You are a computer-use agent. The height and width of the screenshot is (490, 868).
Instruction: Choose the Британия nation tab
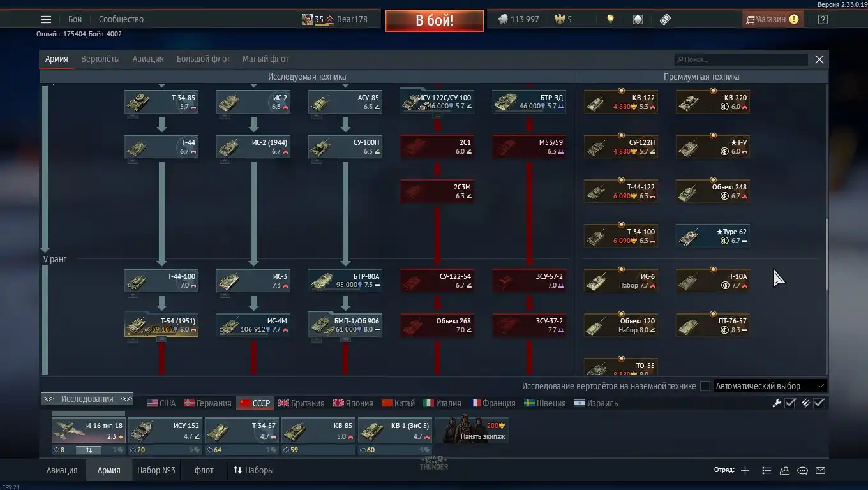coord(301,403)
